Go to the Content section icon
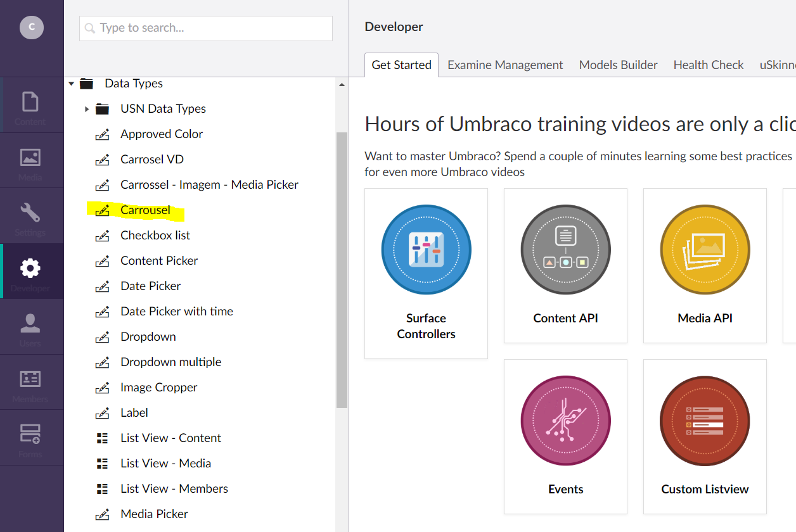Image resolution: width=796 pixels, height=532 pixels. point(30,101)
